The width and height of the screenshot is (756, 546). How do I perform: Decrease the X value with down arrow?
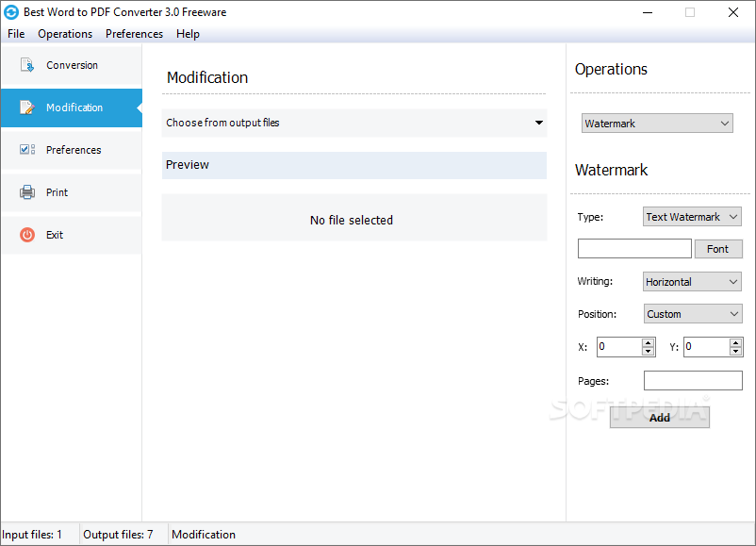[648, 352]
